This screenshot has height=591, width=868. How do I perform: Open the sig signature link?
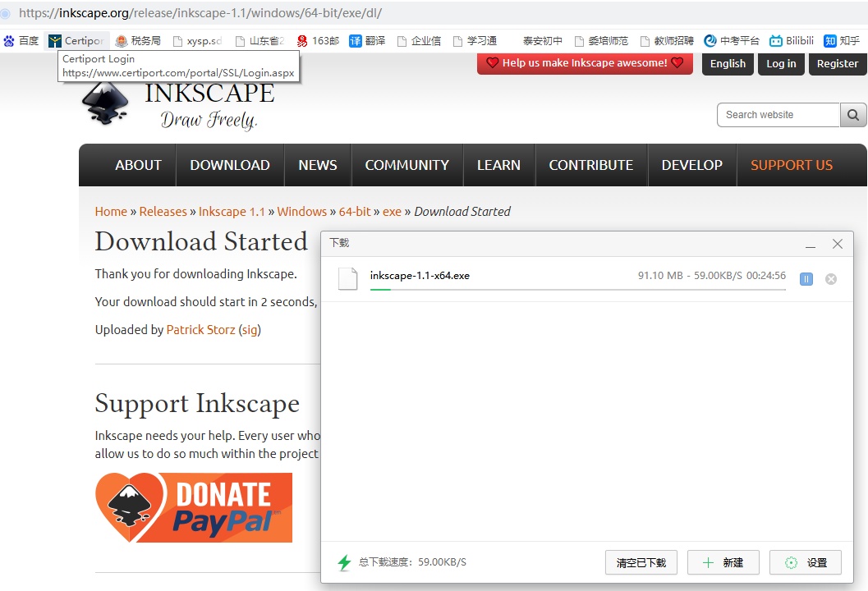coord(249,330)
